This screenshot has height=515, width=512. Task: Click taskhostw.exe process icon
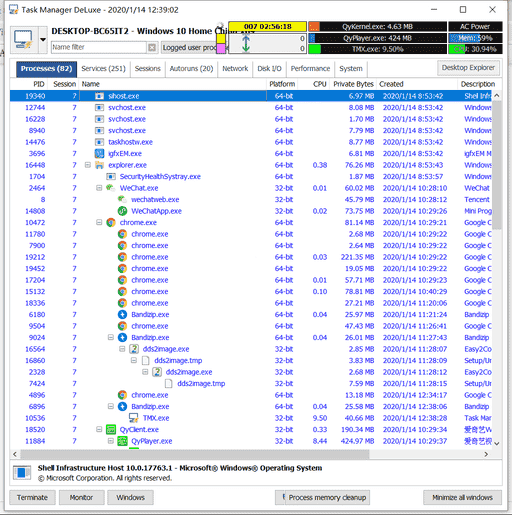(x=99, y=142)
